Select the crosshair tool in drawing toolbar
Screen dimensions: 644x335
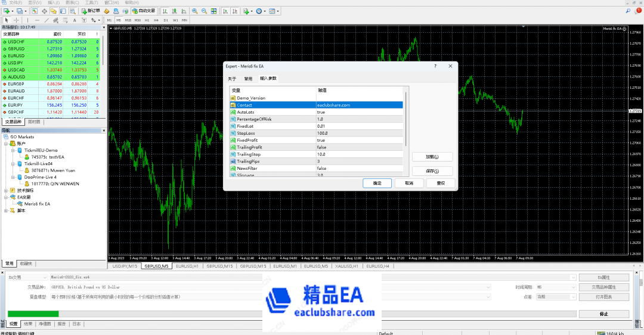tap(16, 20)
